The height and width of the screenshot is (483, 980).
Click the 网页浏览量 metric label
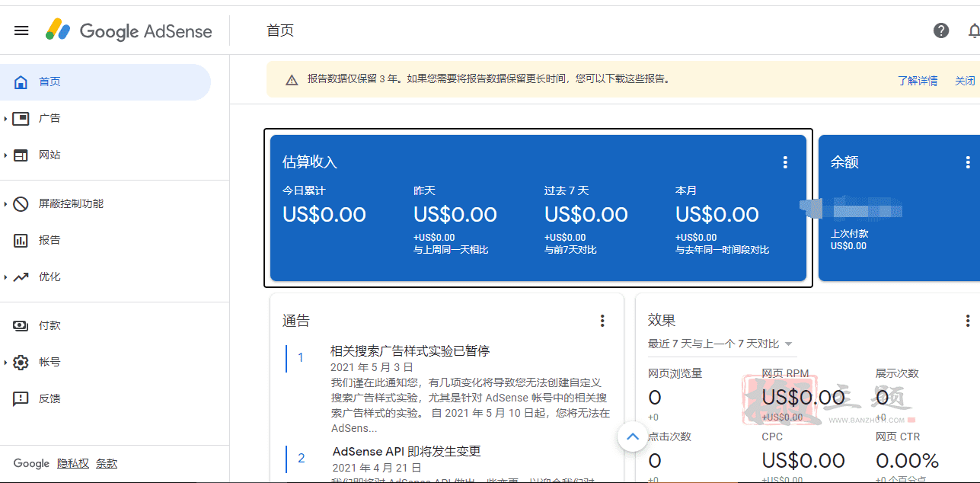coord(675,373)
